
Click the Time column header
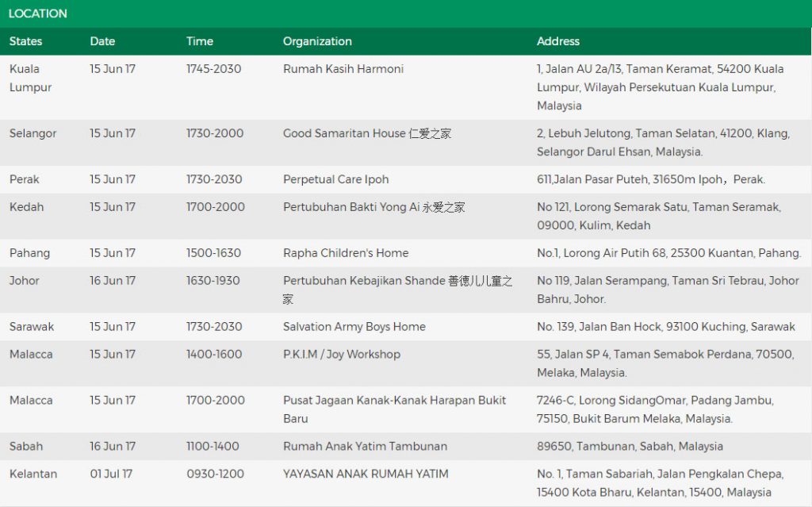pos(200,41)
